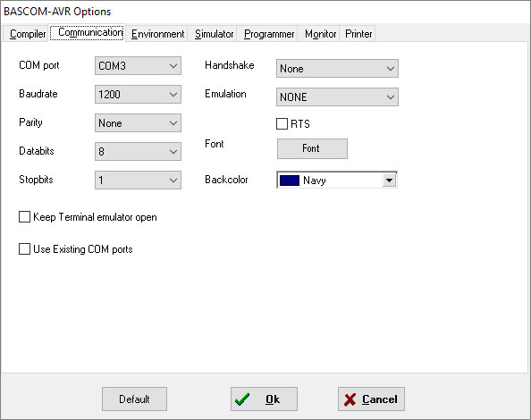Click the Navy Backcolor swatch
531x420 pixels.
point(290,181)
